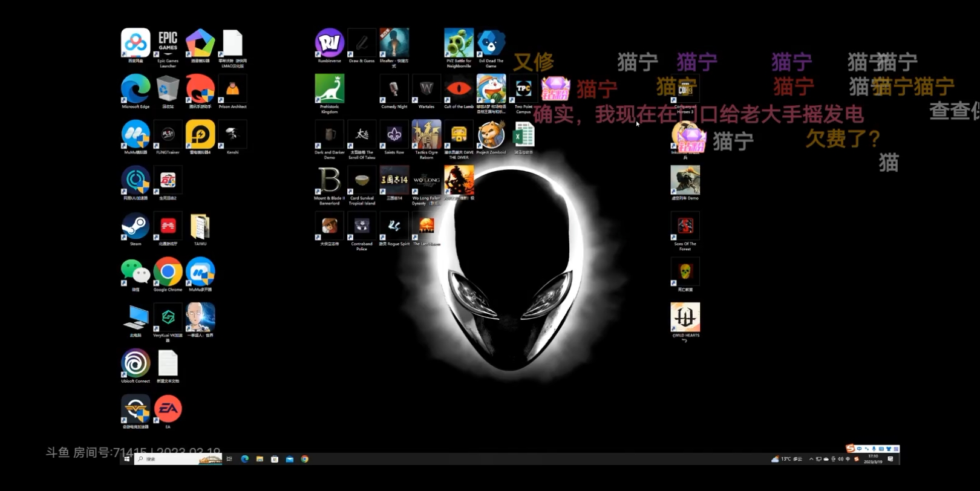The image size is (980, 491).
Task: Open the Baidu Netdisk desktop shortcut
Action: (136, 45)
